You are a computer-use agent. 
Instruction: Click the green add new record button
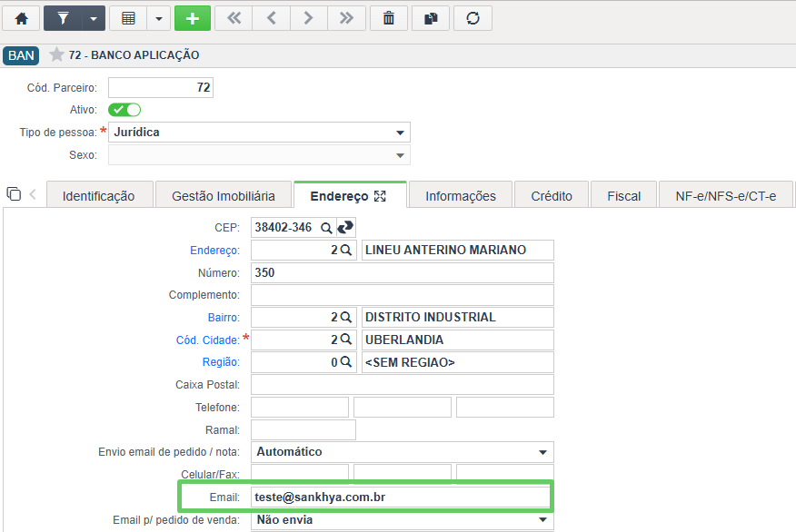pyautogui.click(x=192, y=18)
